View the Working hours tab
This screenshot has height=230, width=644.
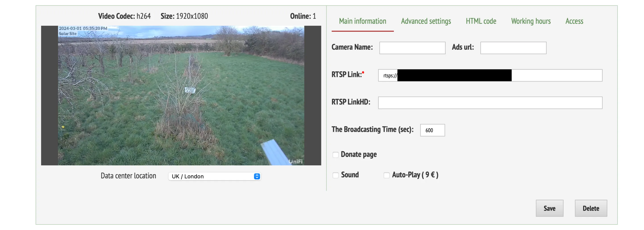(x=531, y=21)
